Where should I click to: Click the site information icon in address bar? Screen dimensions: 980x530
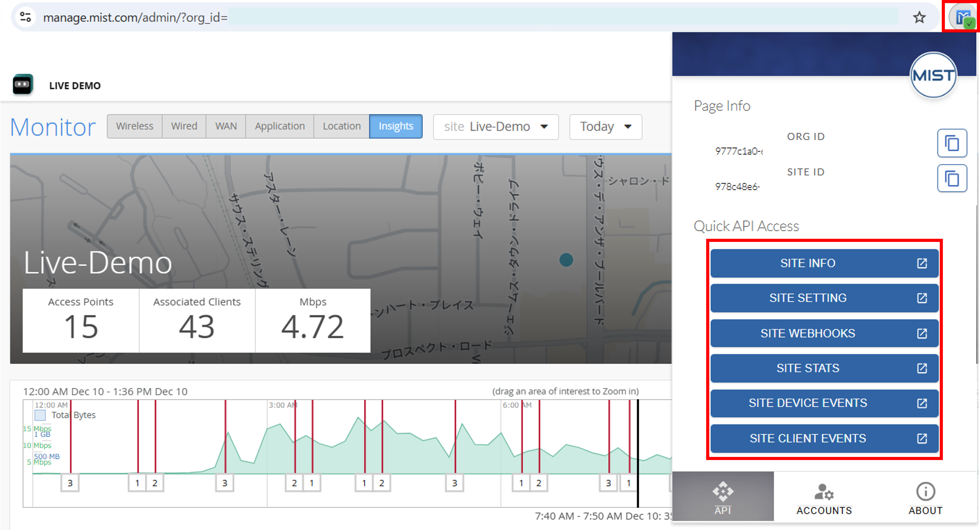(26, 17)
